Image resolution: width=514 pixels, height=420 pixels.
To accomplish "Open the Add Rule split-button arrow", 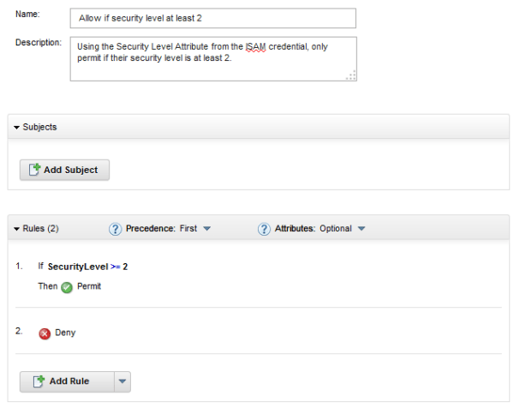I will tap(122, 381).
